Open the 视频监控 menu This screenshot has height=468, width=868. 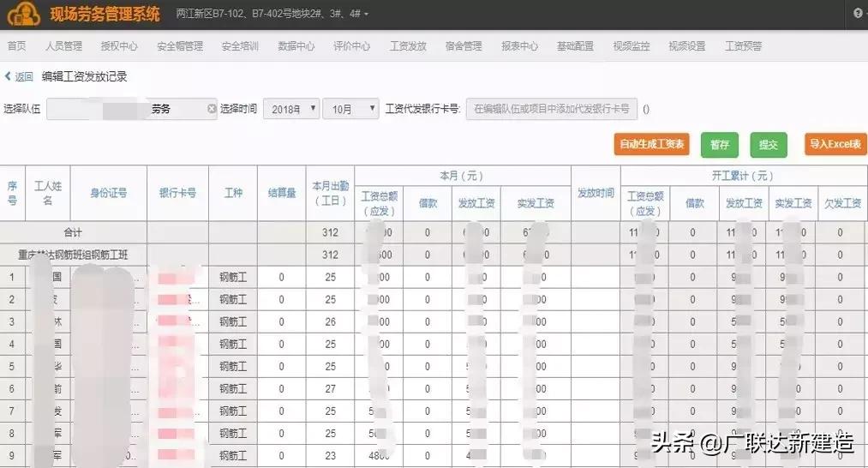(631, 46)
